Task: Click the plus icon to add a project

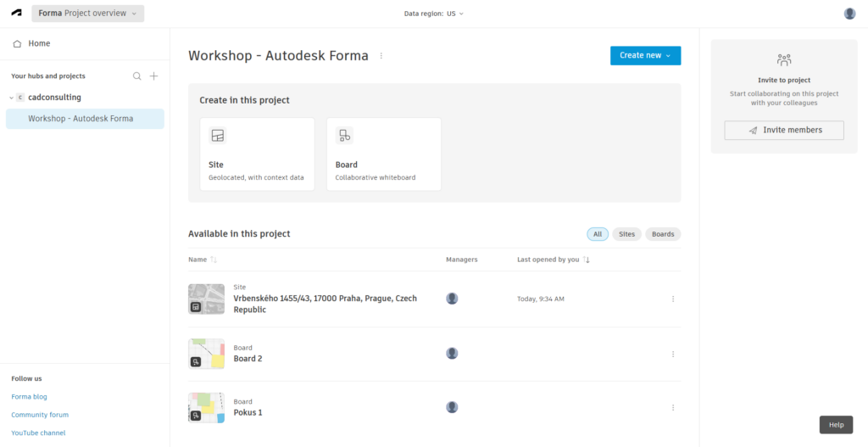Action: (x=154, y=76)
